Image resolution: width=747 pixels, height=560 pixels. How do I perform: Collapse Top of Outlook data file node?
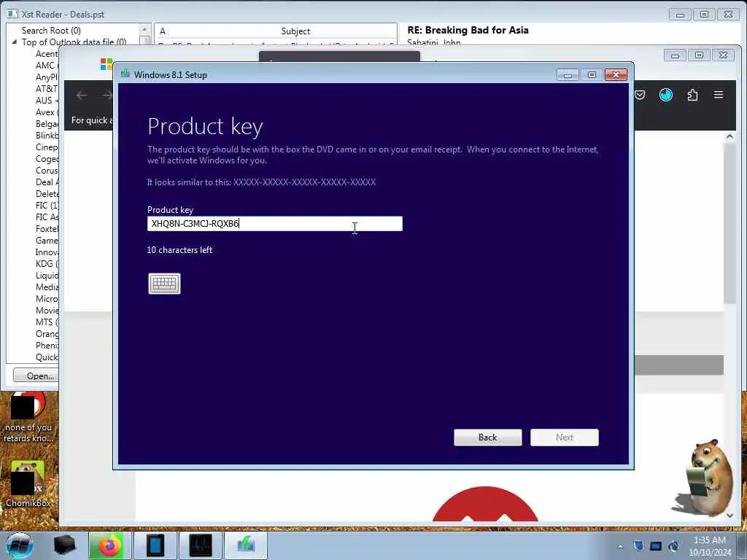(x=15, y=42)
